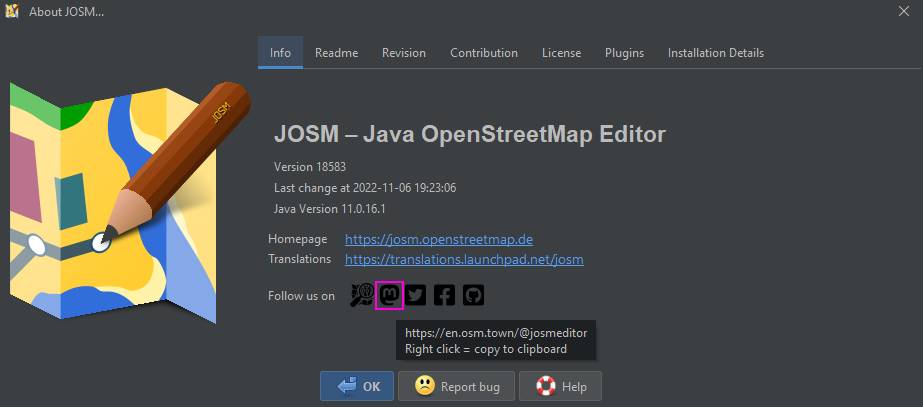923x407 pixels.
Task: Open JOSM's Facebook page icon
Action: coord(444,295)
